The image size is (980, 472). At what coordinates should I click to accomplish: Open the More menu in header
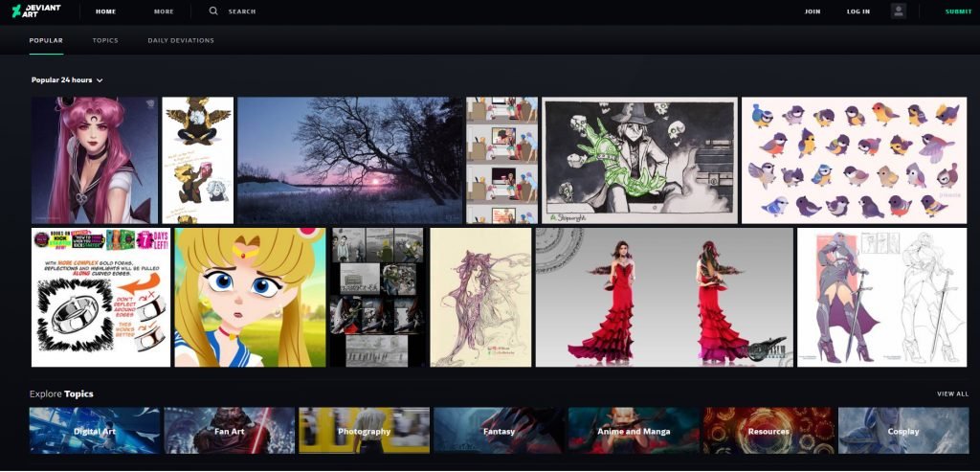click(164, 11)
